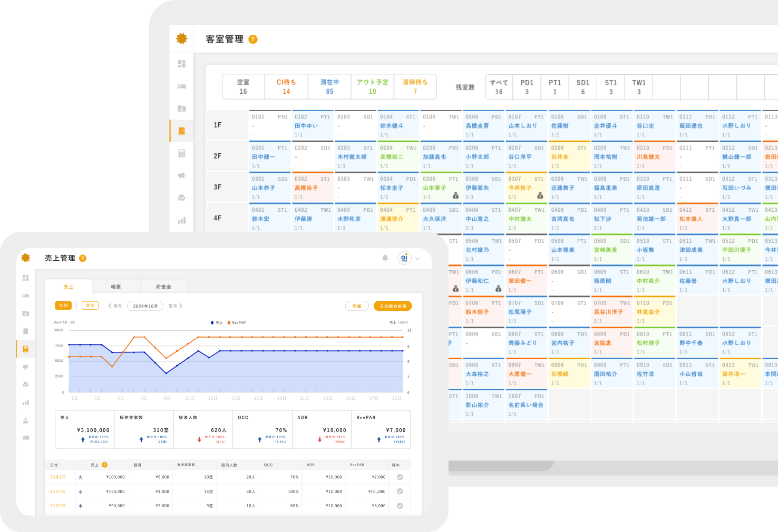Go to next month with 翌月 chevron
Viewport: 778px width, 532px height.
176,306
